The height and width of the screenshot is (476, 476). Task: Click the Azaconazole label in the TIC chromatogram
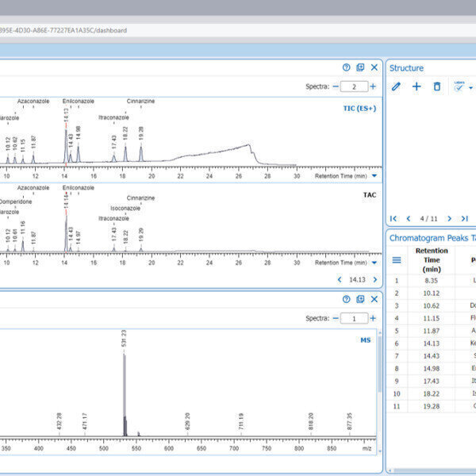(x=33, y=101)
